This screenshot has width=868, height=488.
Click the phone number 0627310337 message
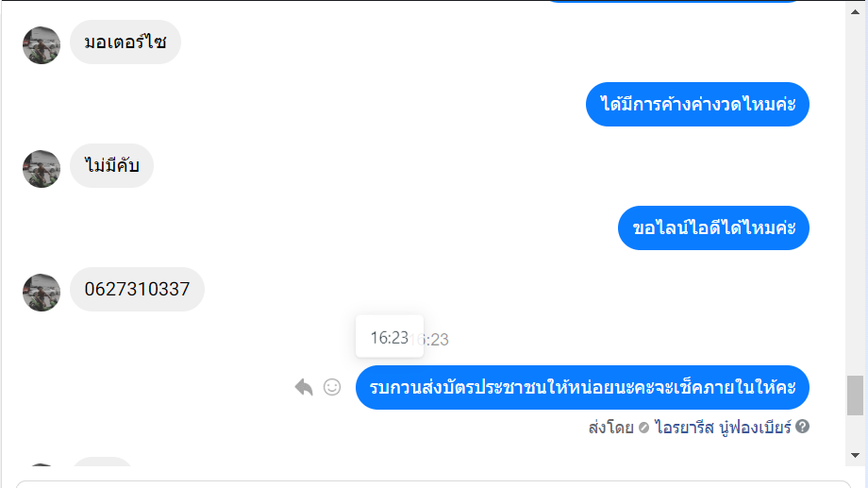137,290
